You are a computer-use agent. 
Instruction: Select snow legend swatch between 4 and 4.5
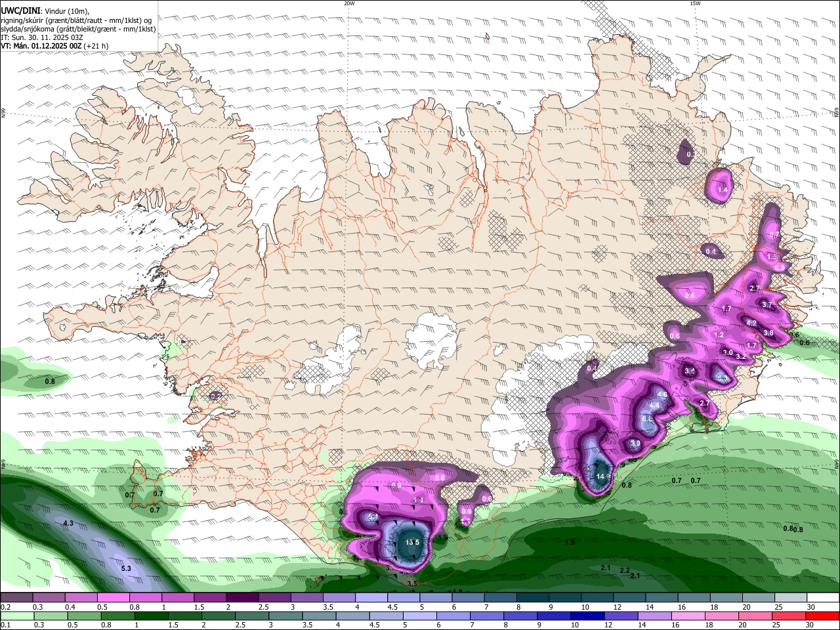click(x=371, y=598)
